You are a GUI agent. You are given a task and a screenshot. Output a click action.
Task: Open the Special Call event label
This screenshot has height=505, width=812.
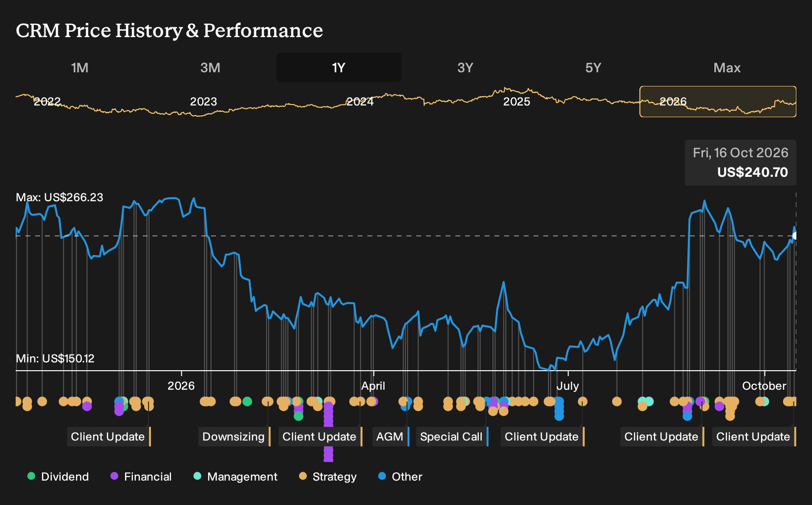pos(452,437)
